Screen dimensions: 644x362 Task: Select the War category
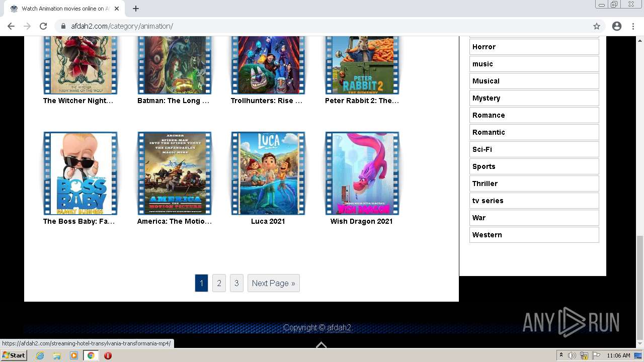pos(534,218)
